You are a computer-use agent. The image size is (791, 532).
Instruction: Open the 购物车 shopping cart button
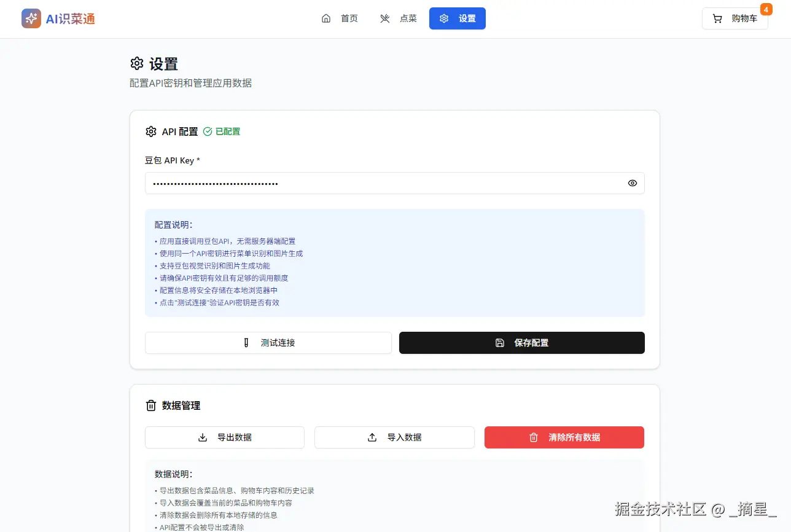(735, 18)
